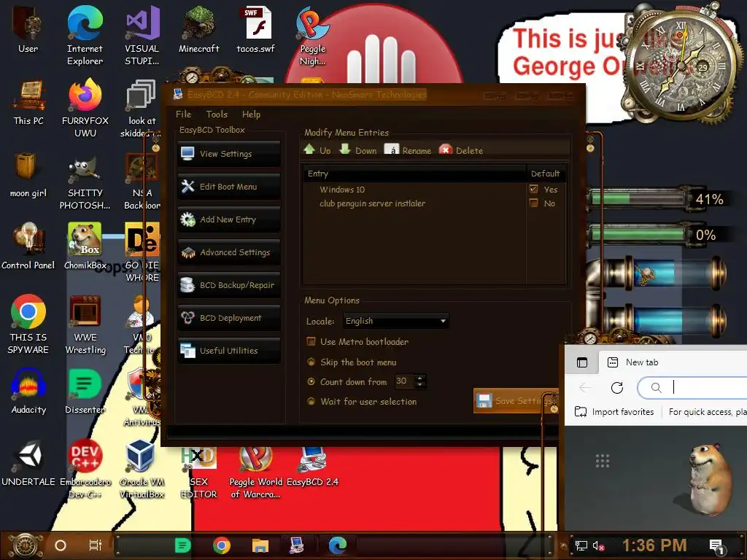Open Useful Utilities section

pyautogui.click(x=229, y=351)
